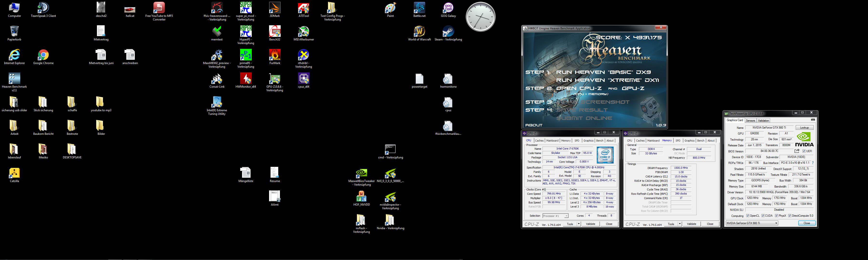This screenshot has width=868, height=260.
Task: Open the SPD tab in the Memory tab CPU-Z window
Action: pyautogui.click(x=678, y=141)
